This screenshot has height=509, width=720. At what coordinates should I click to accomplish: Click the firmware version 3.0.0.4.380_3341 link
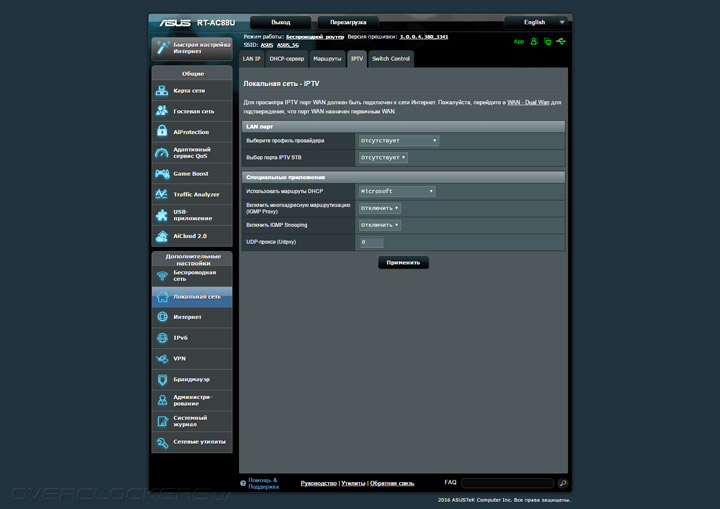click(x=424, y=37)
